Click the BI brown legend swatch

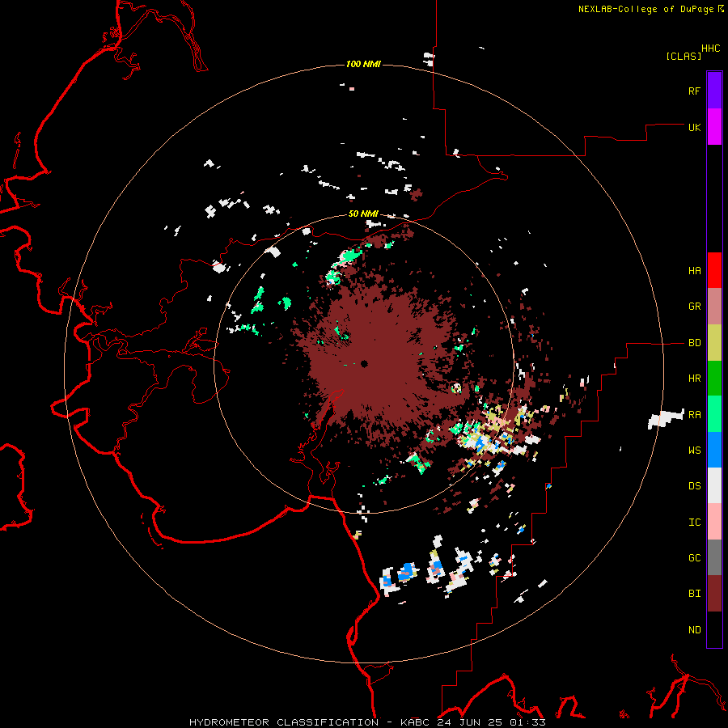(714, 594)
